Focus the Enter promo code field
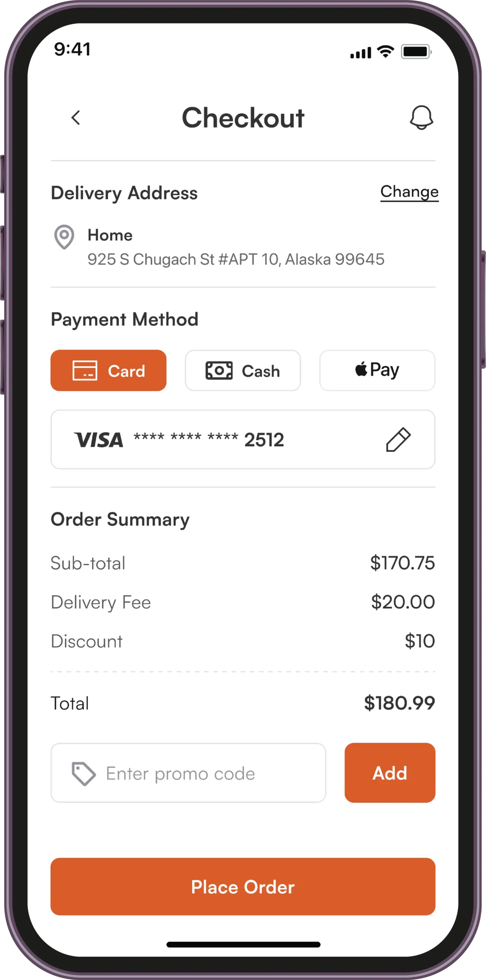 pos(188,773)
